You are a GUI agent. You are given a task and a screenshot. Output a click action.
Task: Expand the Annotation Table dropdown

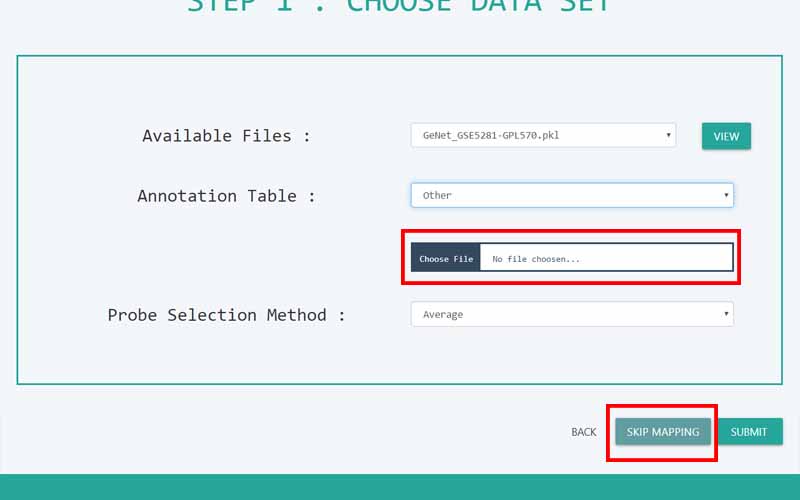click(571, 195)
